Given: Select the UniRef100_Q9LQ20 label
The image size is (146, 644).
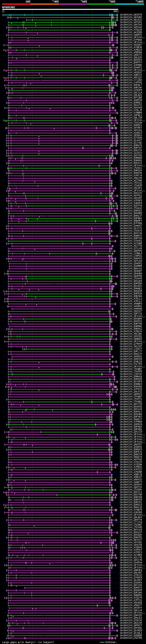Looking at the screenshot, I should (131, 58).
